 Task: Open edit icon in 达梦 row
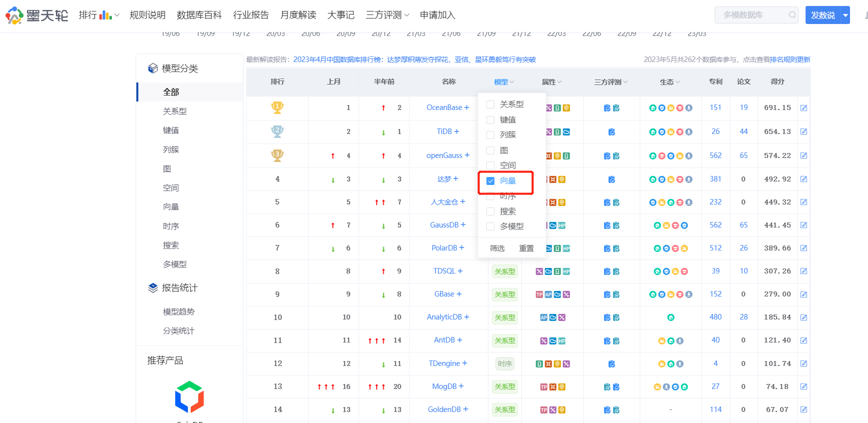(x=804, y=179)
